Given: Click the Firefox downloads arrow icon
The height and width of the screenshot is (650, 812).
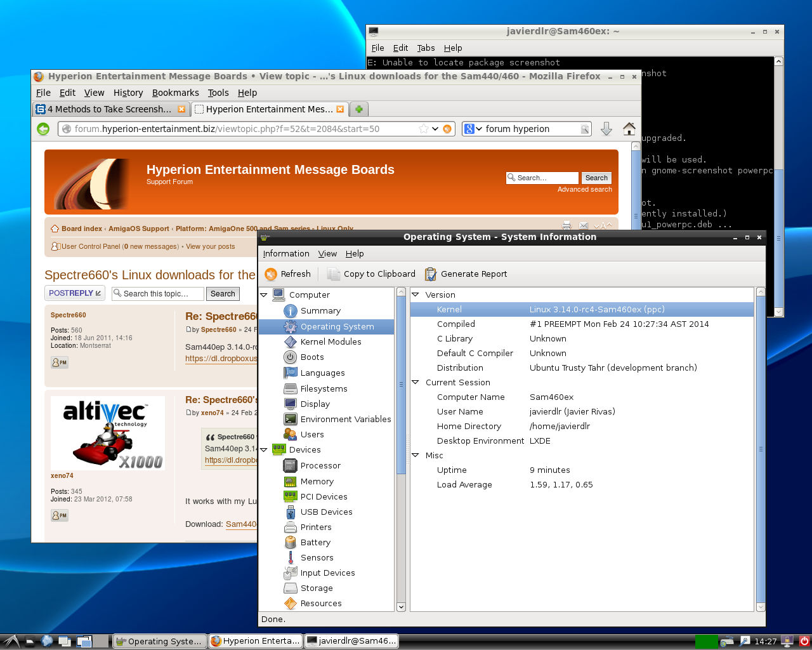Looking at the screenshot, I should point(606,129).
